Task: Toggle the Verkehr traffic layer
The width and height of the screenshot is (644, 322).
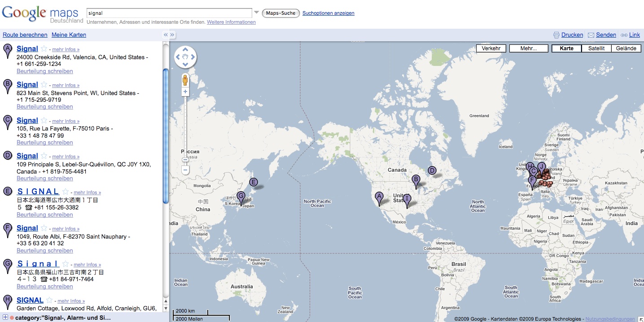Action: [491, 48]
